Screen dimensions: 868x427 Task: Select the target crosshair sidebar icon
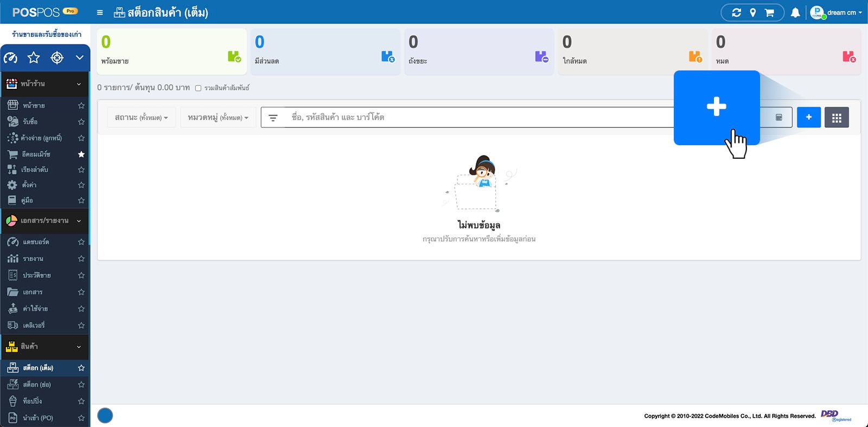57,57
